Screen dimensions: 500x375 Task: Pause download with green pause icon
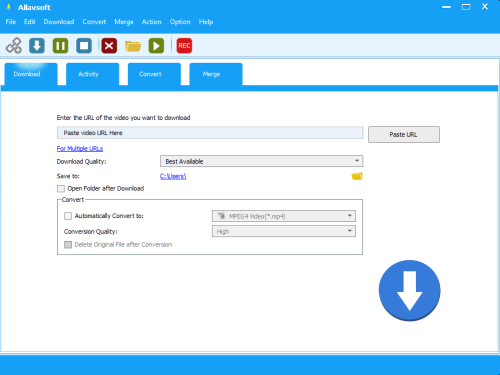(60, 46)
